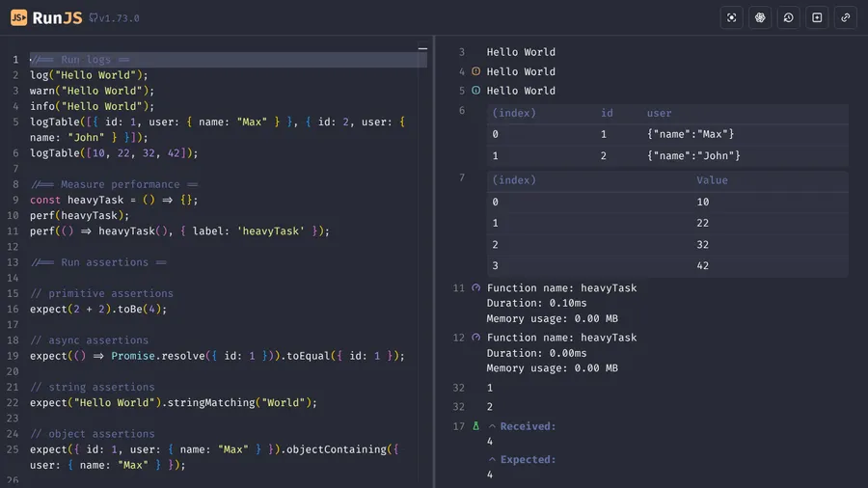Click the '// object assertions' comment
Screen dimensions: 868x488
pos(92,434)
